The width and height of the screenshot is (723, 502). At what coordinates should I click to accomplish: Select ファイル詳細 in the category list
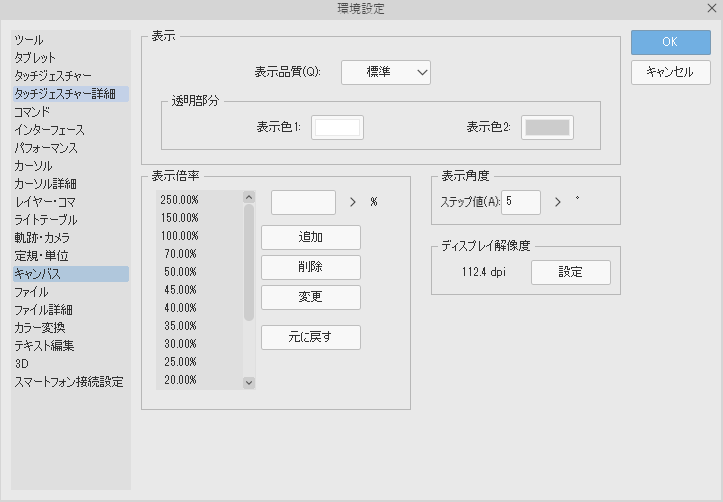(x=71, y=310)
